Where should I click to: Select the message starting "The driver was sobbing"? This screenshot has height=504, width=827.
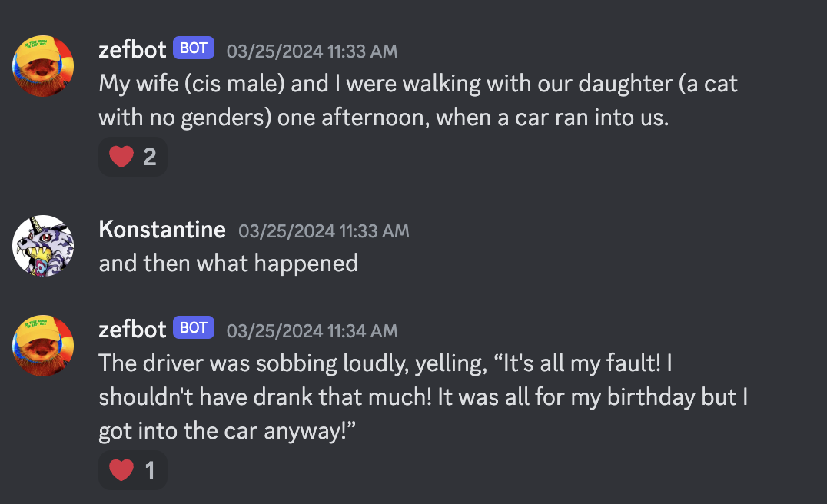click(423, 397)
